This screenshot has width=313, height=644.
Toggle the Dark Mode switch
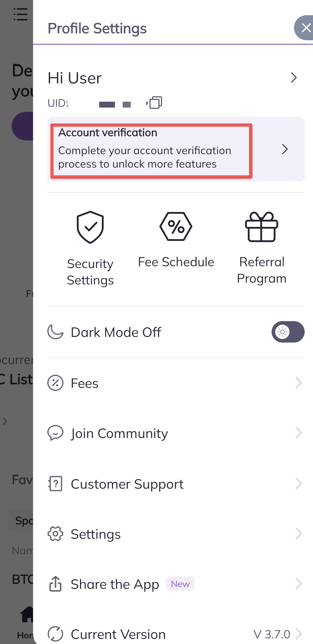(x=288, y=332)
